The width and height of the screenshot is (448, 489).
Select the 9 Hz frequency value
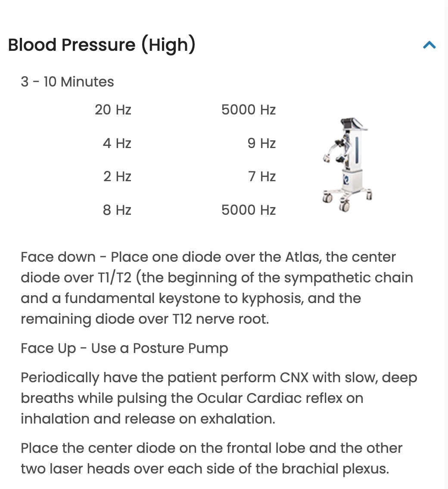point(261,143)
